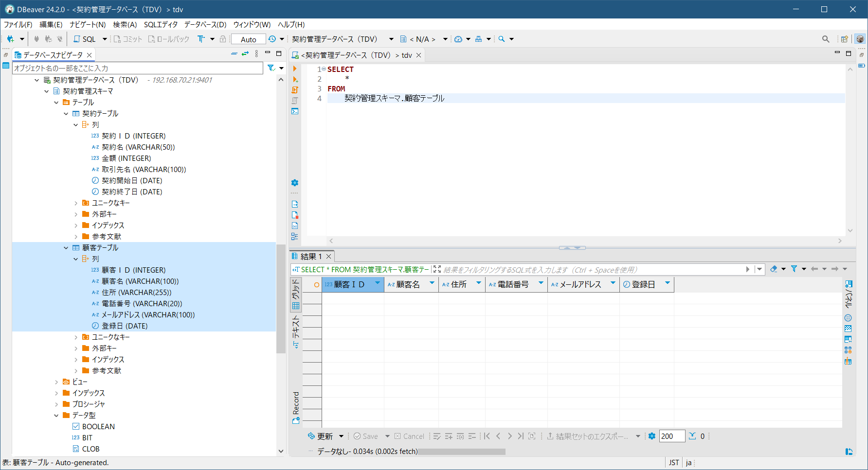Click the new connection plug icon
Image resolution: width=868 pixels, height=470 pixels.
pyautogui.click(x=10, y=39)
